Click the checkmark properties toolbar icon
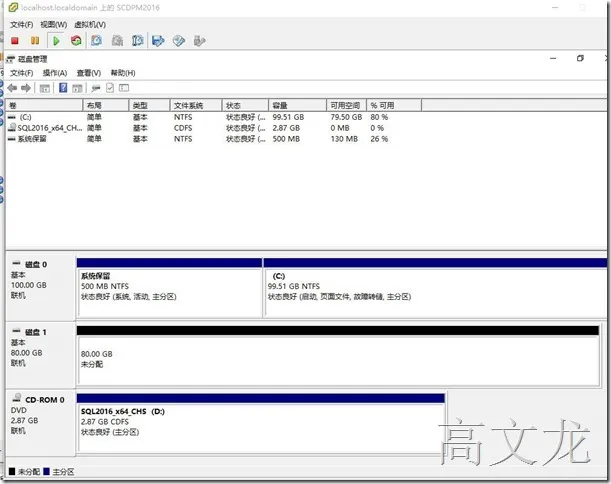The height and width of the screenshot is (484, 611). pos(110,88)
